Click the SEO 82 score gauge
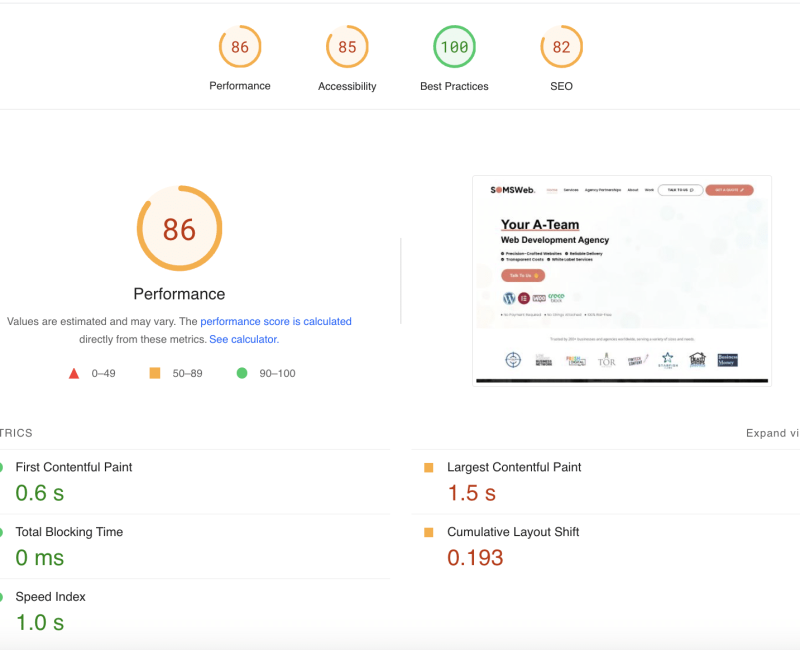This screenshot has width=800, height=650. tap(561, 47)
